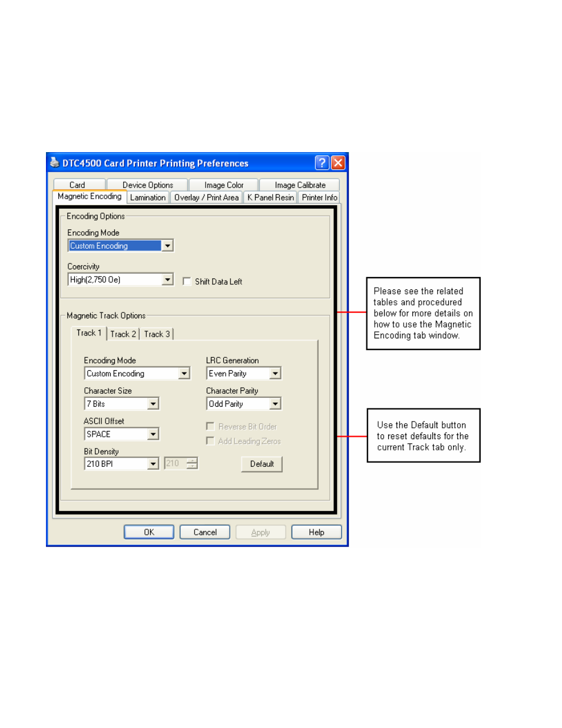Show the Printer Info tab
The height and width of the screenshot is (728, 562).
tap(319, 197)
